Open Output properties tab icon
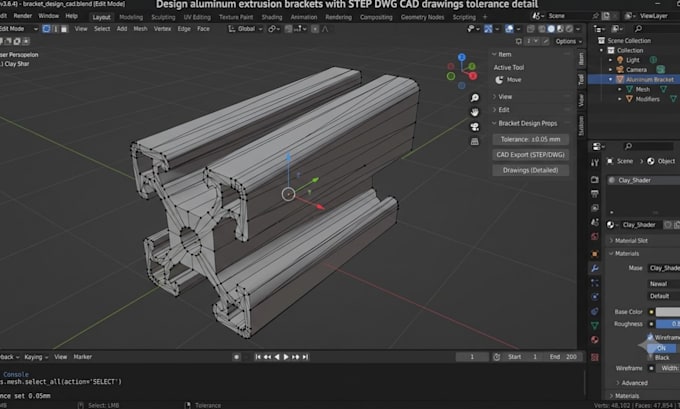The image size is (680, 409). tap(595, 194)
